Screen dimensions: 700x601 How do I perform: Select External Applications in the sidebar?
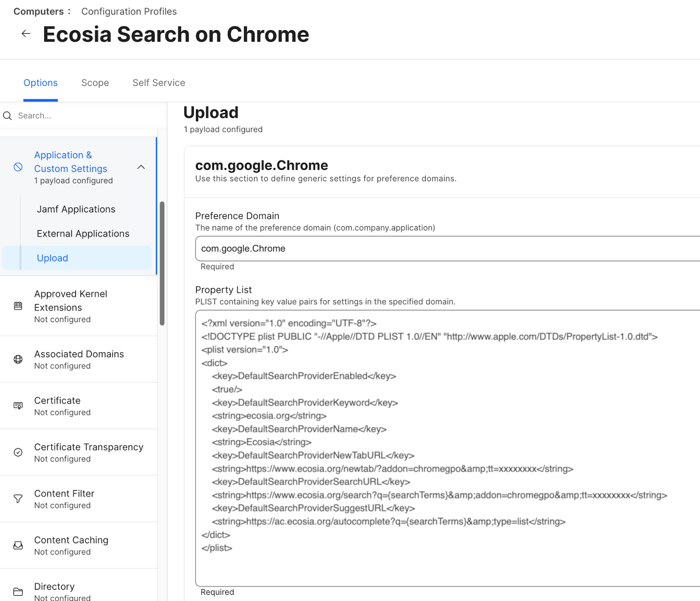click(83, 234)
